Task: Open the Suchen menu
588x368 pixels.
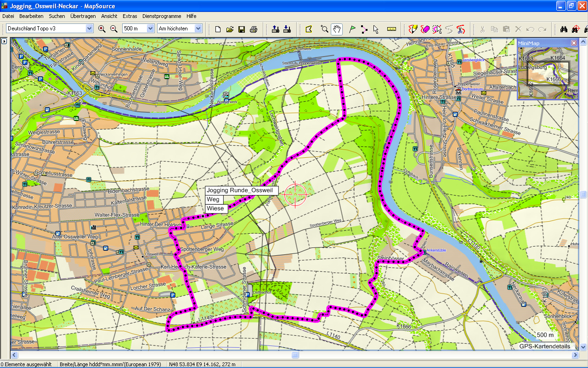Action: click(x=57, y=16)
